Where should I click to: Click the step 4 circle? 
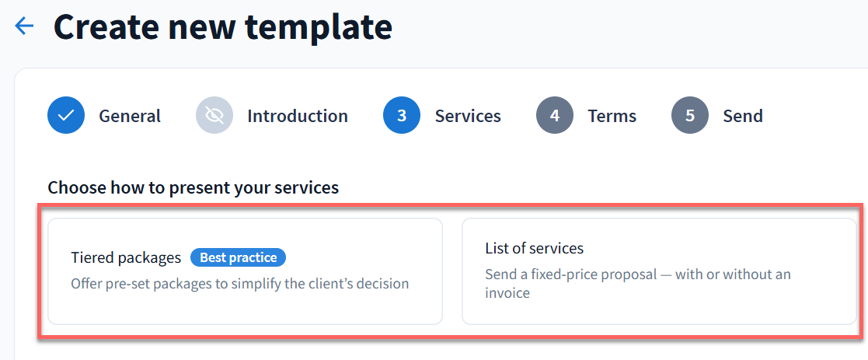point(555,116)
